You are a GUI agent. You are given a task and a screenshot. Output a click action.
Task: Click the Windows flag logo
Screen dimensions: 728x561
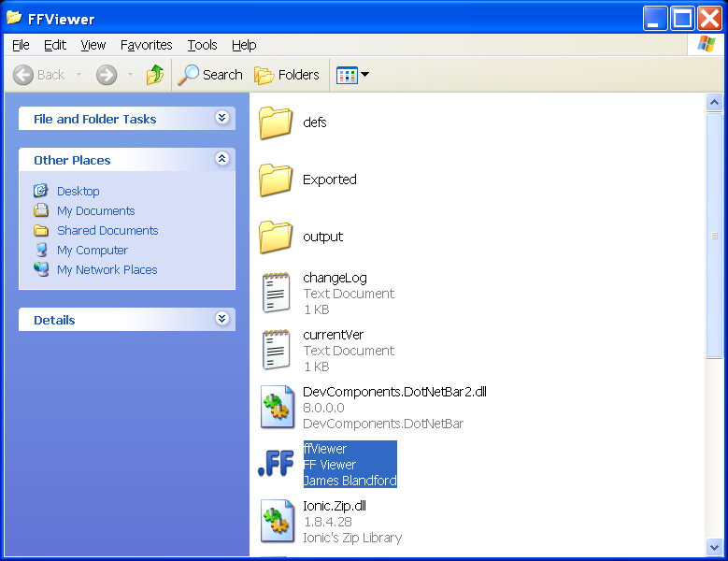(x=707, y=45)
